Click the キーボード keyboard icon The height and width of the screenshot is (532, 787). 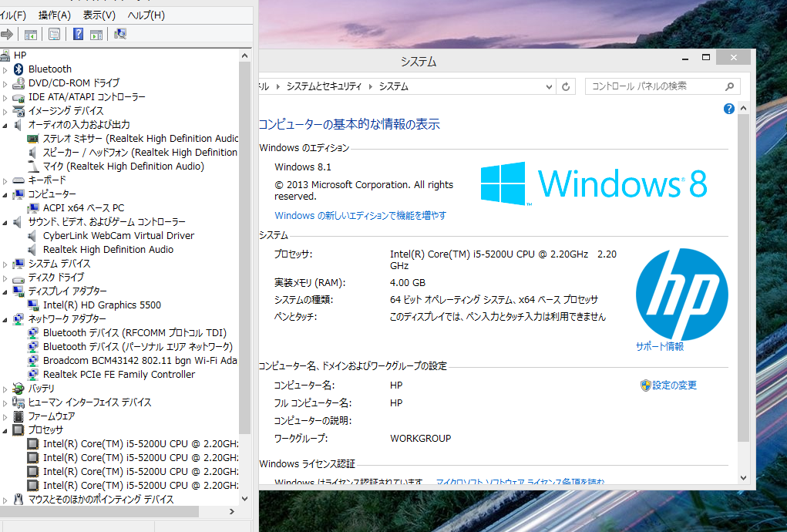[x=18, y=180]
